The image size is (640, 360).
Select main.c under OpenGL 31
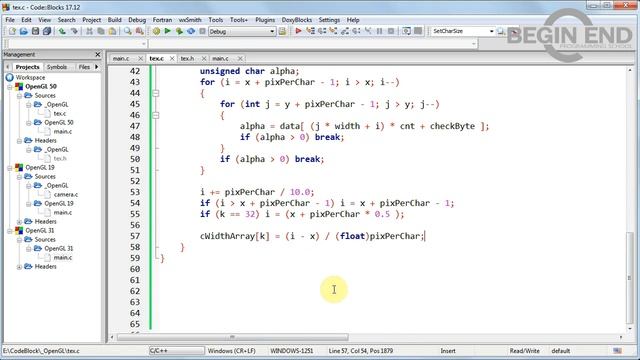click(63, 258)
